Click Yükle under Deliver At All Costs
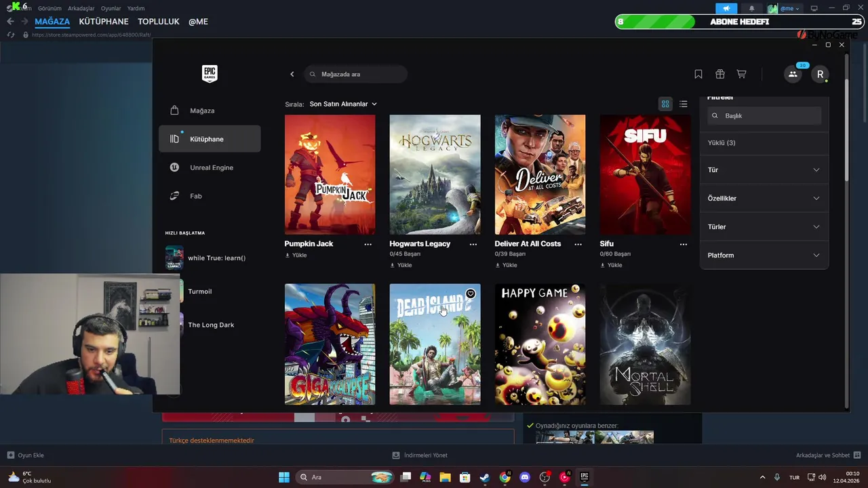868x488 pixels. point(506,265)
